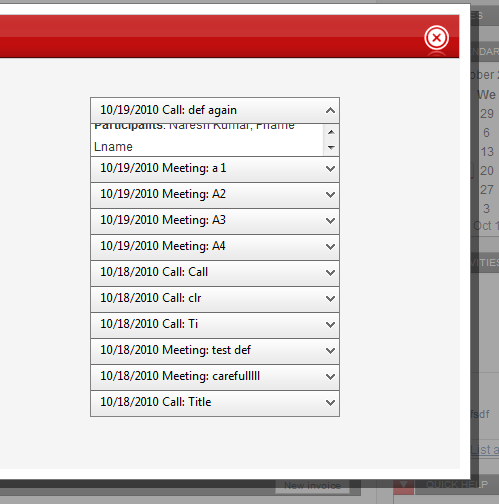Expand chevron for 10/18/2010 Call: Call
Screen dimensions: 499x504
[x=330, y=273]
